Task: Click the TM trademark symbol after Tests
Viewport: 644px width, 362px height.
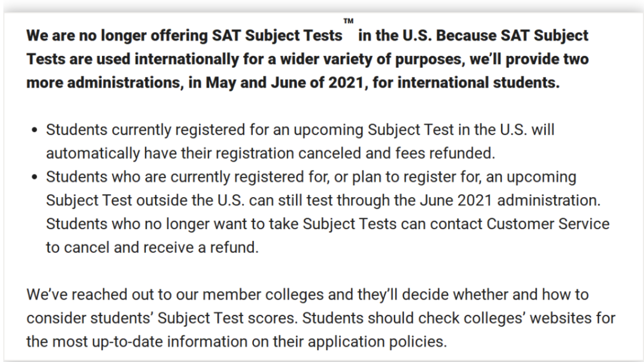Action: 348,20
